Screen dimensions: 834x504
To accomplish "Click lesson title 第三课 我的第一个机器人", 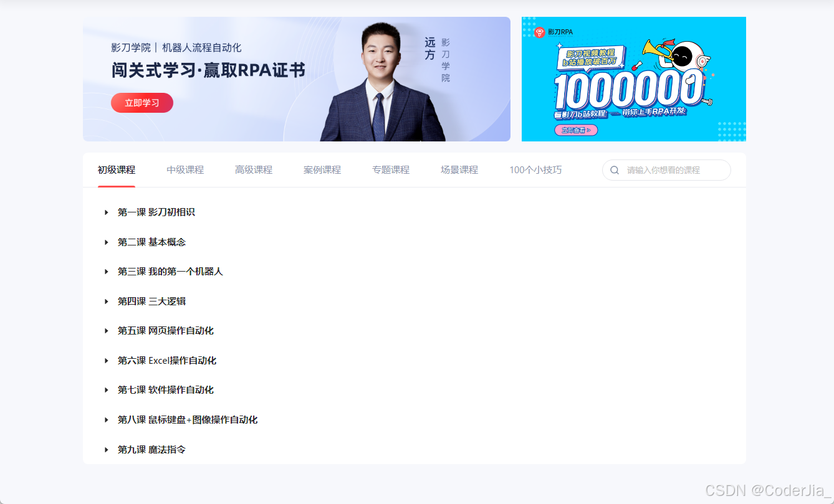I will (170, 272).
